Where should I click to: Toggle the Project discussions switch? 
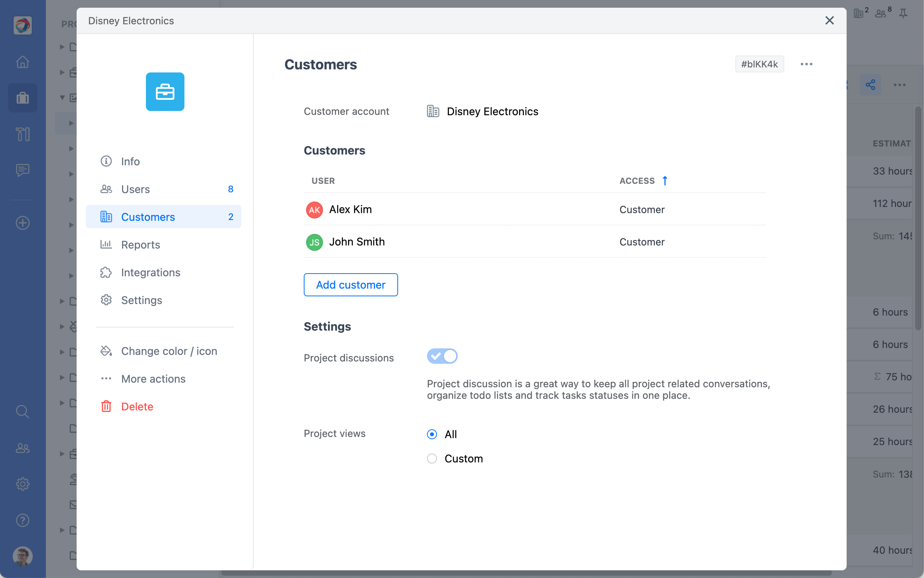point(442,356)
